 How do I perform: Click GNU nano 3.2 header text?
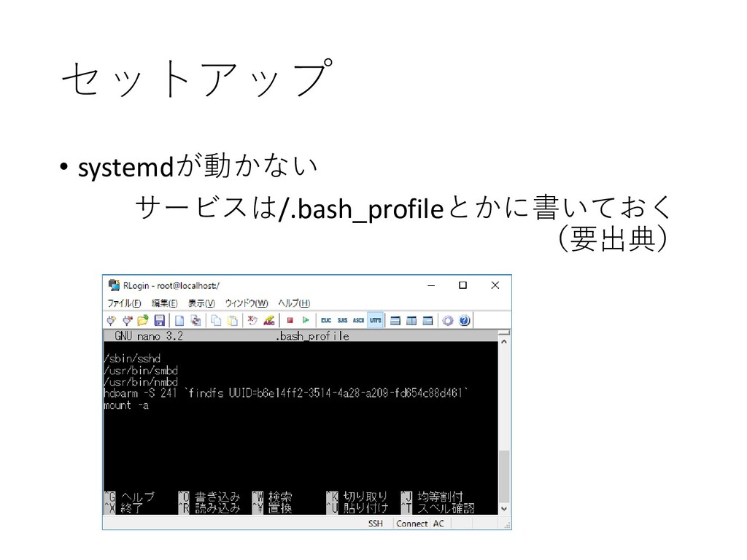pyautogui.click(x=149, y=336)
